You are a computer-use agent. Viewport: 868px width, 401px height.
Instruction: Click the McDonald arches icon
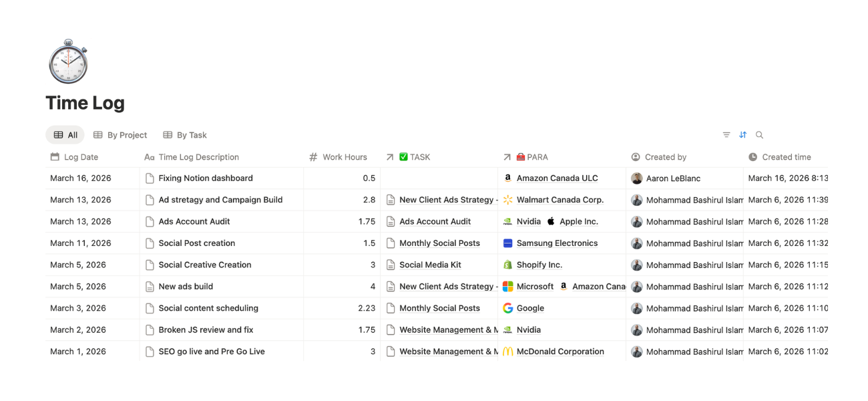(507, 352)
